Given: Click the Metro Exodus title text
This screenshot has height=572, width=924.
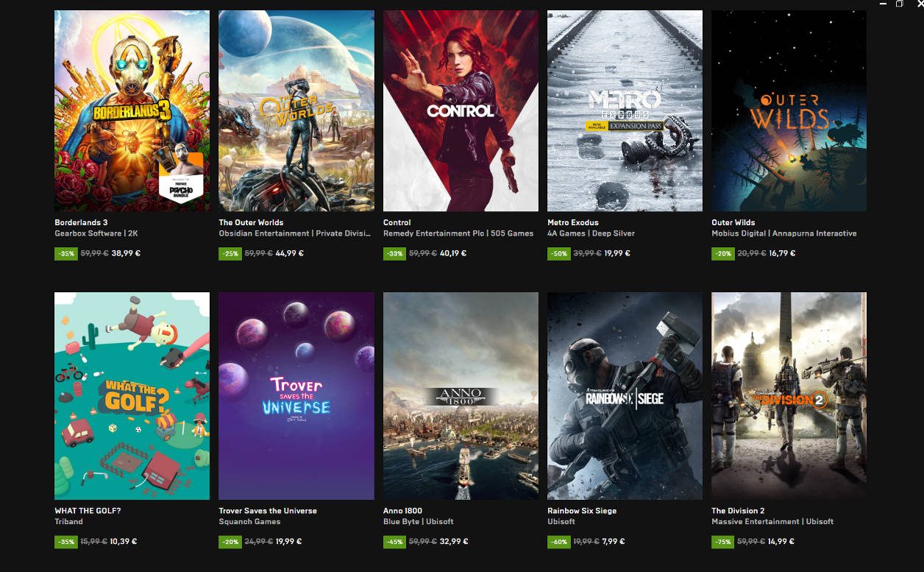Looking at the screenshot, I should (x=572, y=222).
